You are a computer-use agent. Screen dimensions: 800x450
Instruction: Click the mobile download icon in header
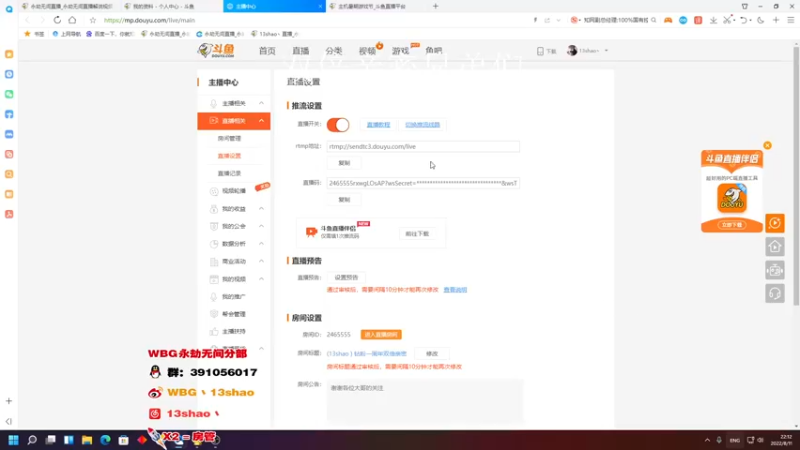pos(540,51)
